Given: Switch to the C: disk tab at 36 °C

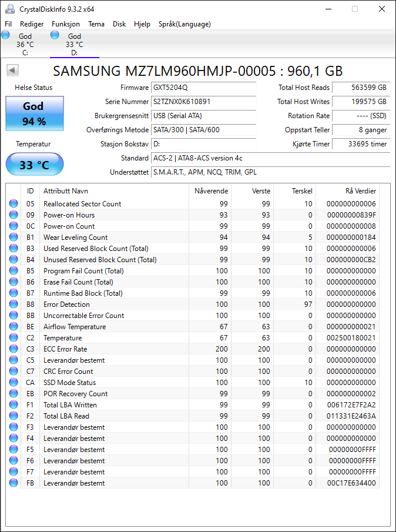Looking at the screenshot, I should tap(25, 45).
